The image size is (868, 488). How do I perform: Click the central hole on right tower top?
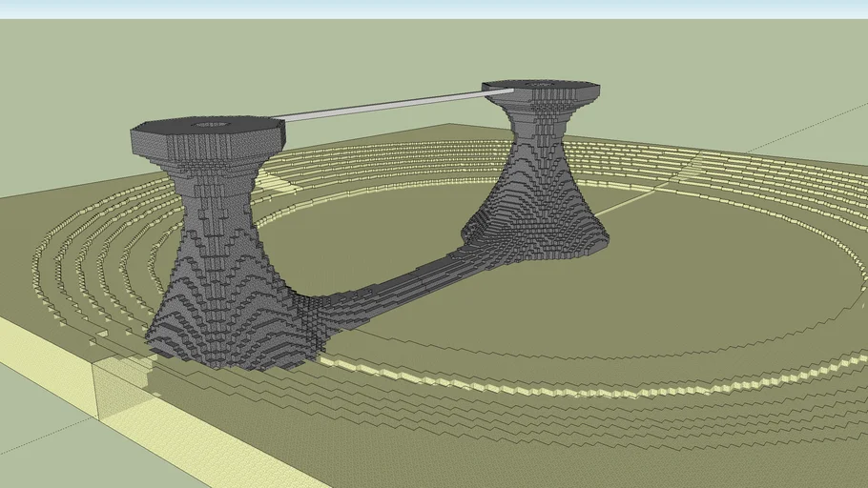click(542, 85)
